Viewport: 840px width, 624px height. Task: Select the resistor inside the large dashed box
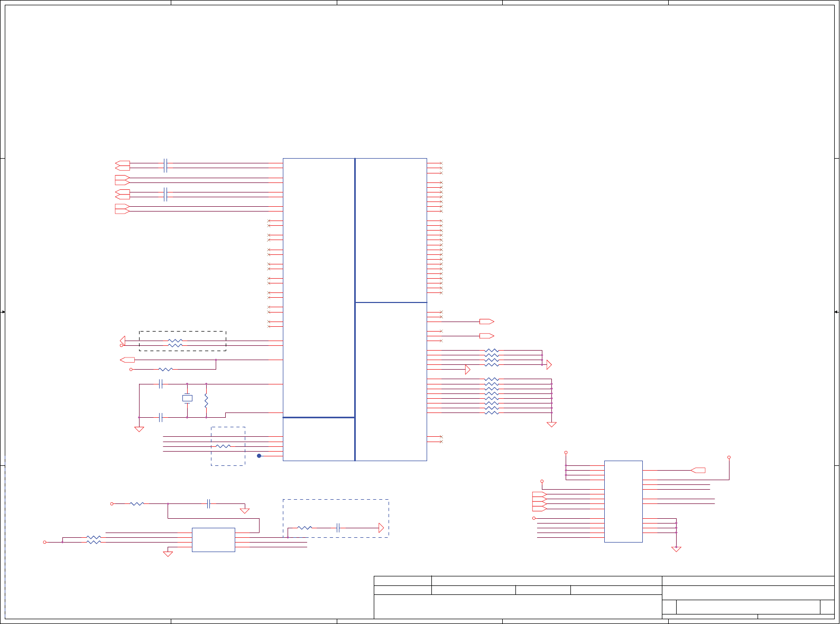305,528
